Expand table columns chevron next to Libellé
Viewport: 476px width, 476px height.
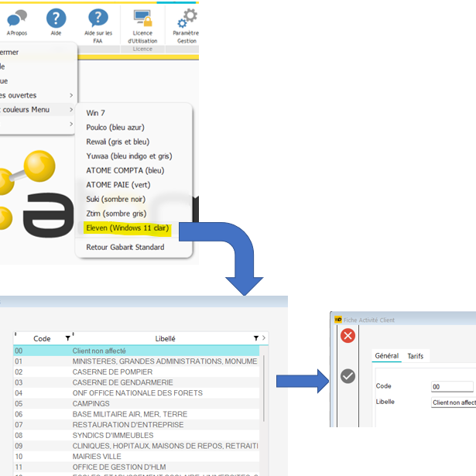click(x=264, y=338)
